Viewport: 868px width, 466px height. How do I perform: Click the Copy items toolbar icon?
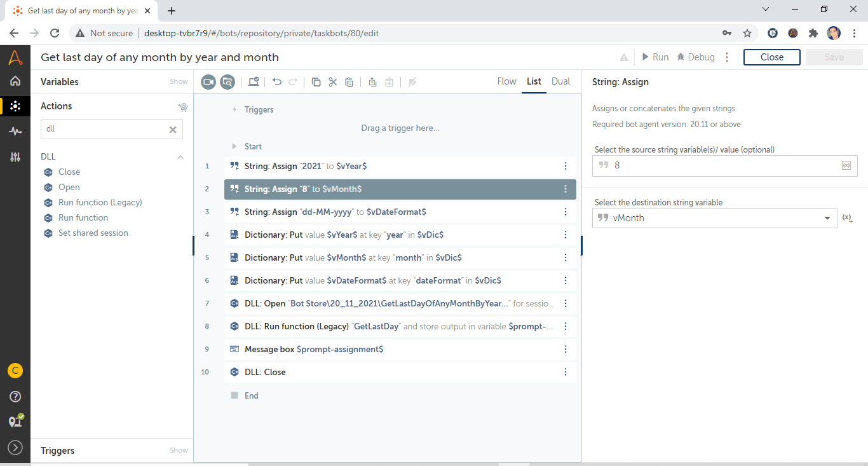point(316,82)
